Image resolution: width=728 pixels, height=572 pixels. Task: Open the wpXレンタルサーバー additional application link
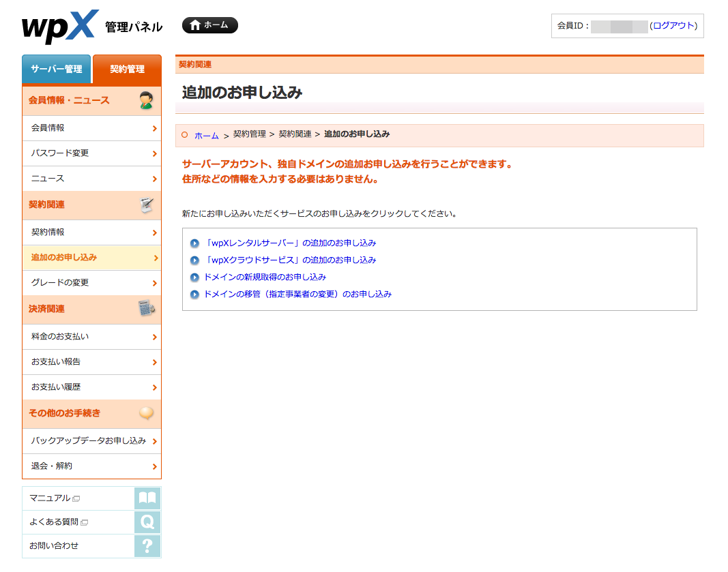(289, 243)
